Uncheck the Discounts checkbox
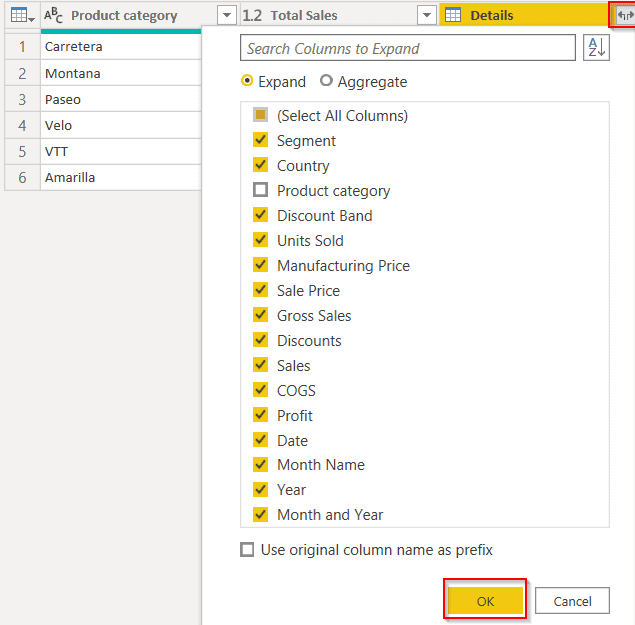The image size is (635, 625). (x=260, y=340)
